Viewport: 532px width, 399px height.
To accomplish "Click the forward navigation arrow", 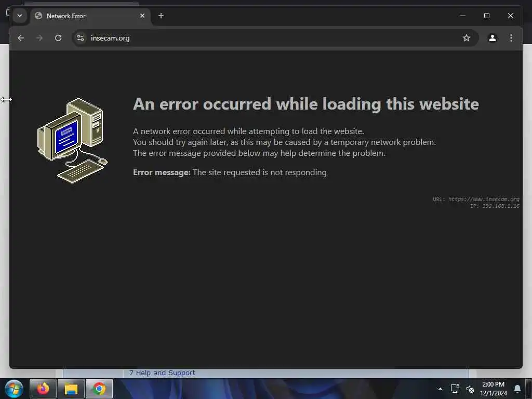I will point(39,38).
